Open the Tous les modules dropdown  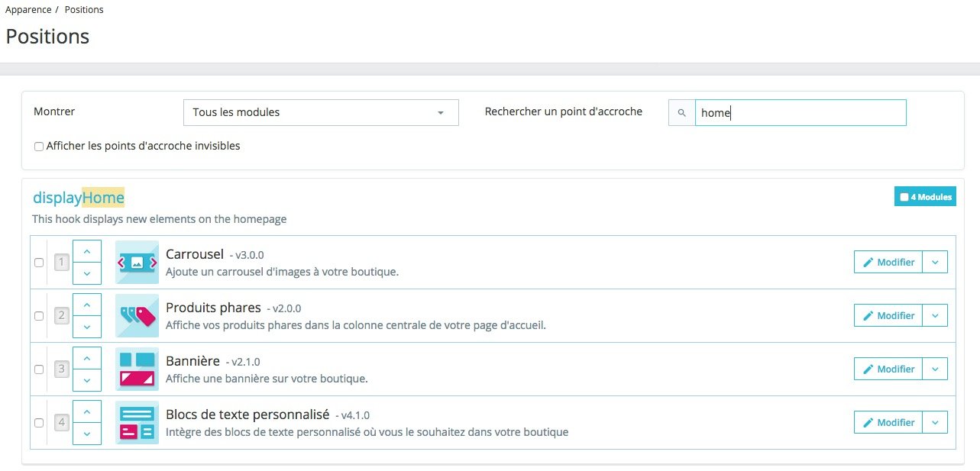click(x=321, y=112)
